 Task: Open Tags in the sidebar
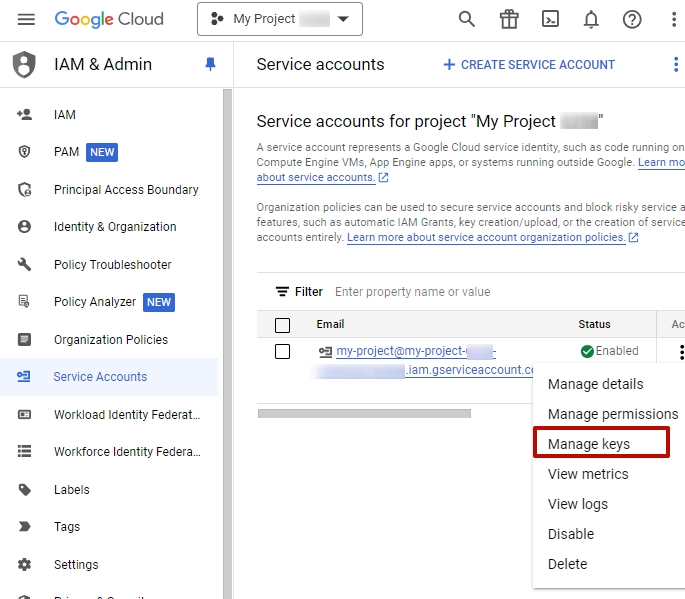(67, 527)
